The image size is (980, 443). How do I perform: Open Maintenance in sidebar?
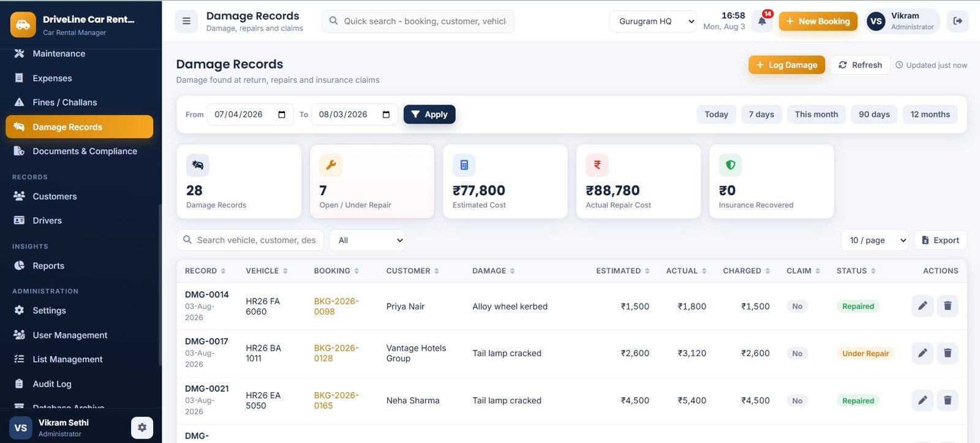pyautogui.click(x=80, y=54)
